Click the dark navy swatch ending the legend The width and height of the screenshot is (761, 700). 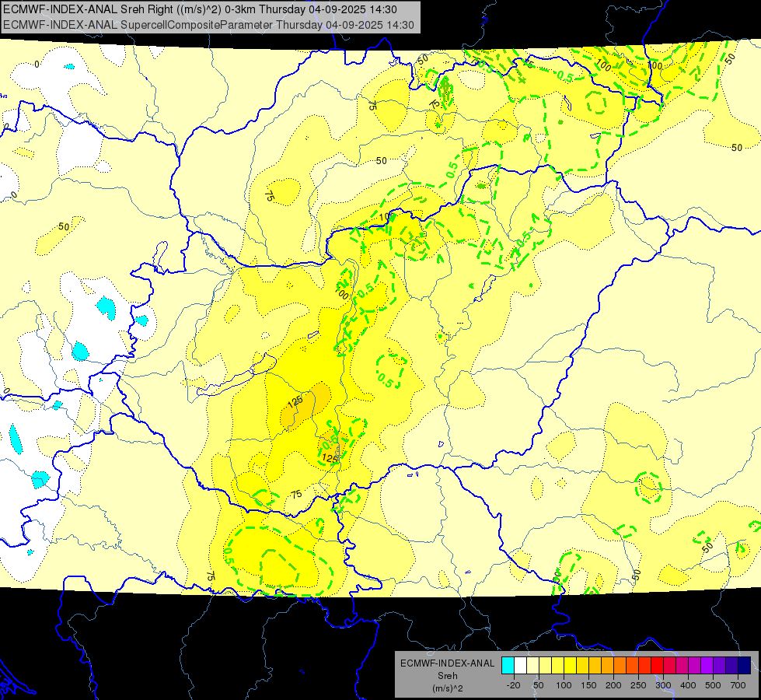(745, 666)
